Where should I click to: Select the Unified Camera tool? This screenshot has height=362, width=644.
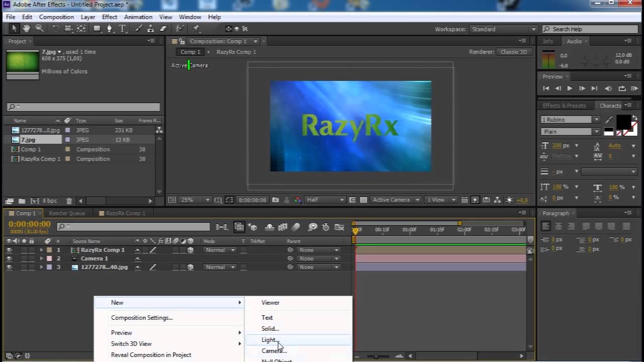[x=68, y=29]
